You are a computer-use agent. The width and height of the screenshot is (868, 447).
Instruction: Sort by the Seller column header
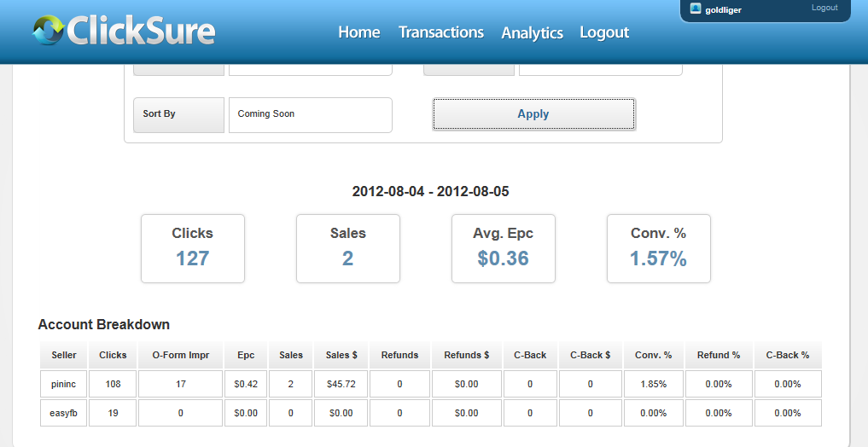(64, 355)
